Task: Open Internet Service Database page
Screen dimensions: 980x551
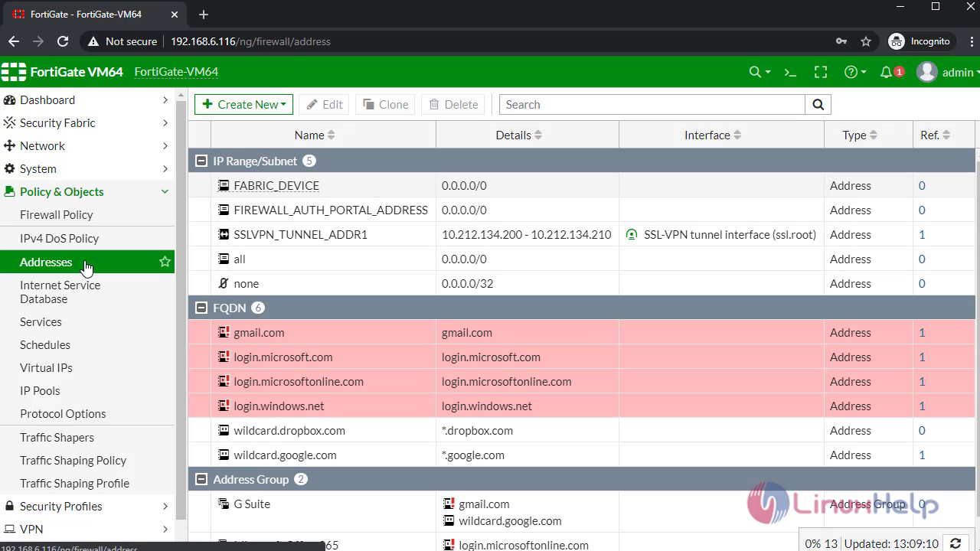Action: (60, 292)
